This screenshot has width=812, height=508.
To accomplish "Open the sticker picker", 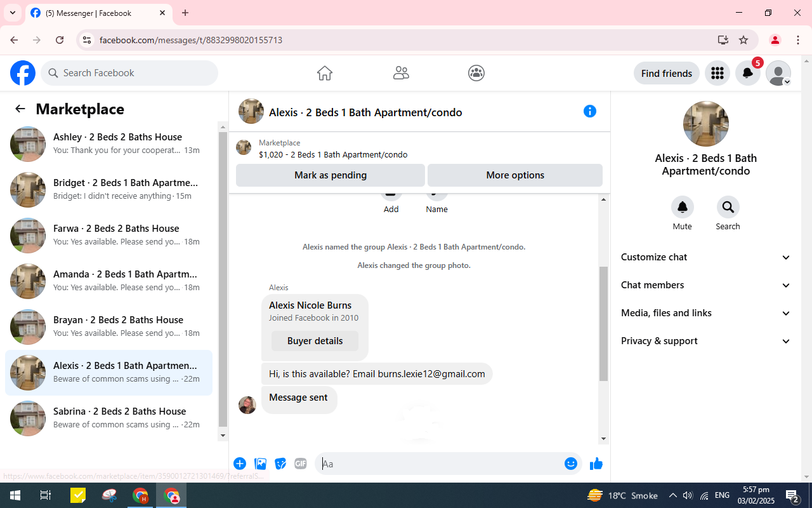I will [280, 464].
